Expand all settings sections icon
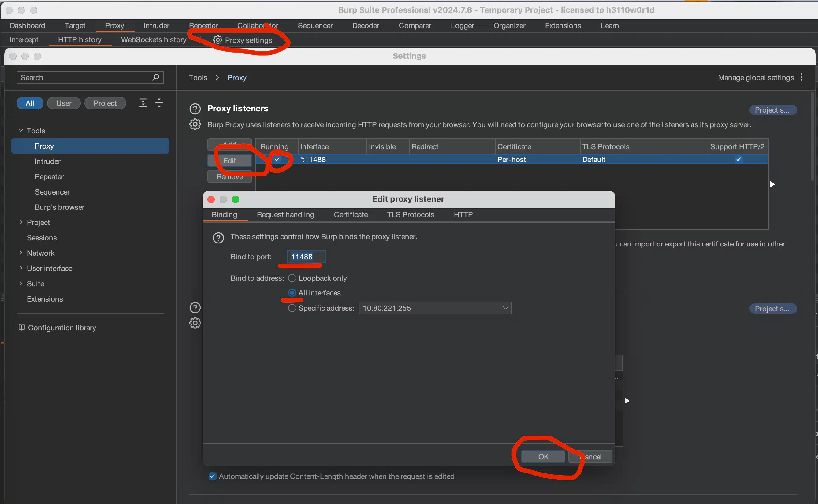818x504 pixels. [x=143, y=103]
